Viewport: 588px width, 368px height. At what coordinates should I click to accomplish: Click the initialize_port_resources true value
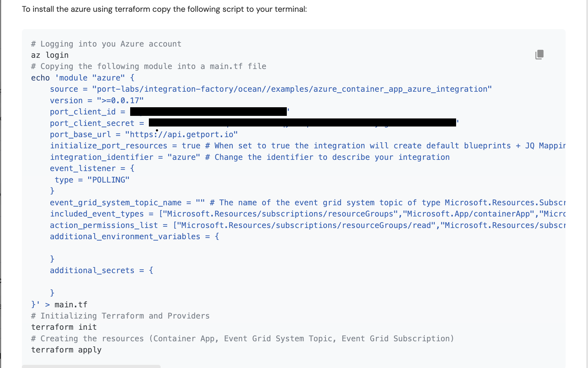pos(191,146)
